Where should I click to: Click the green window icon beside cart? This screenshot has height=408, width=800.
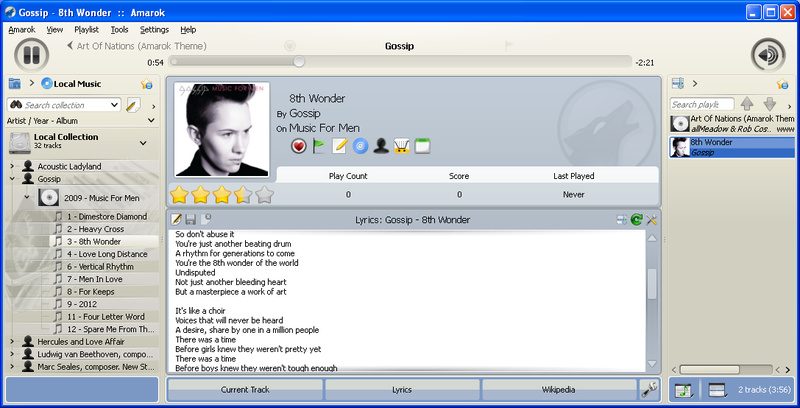click(422, 146)
